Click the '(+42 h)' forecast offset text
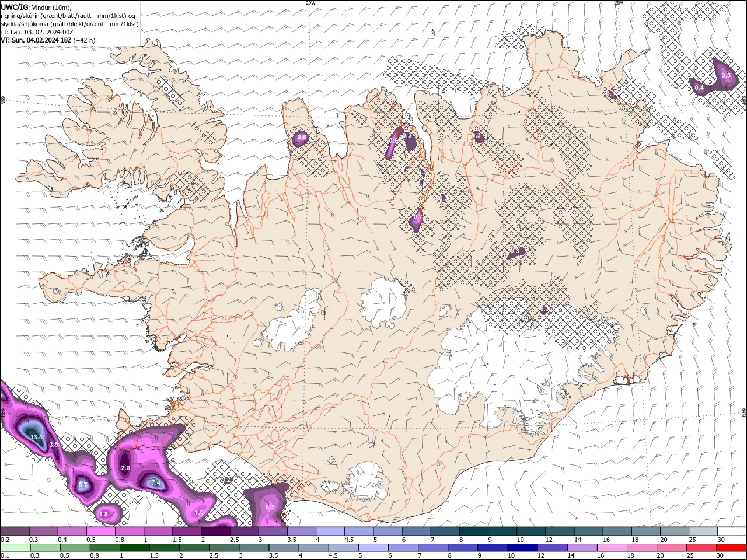 point(85,40)
